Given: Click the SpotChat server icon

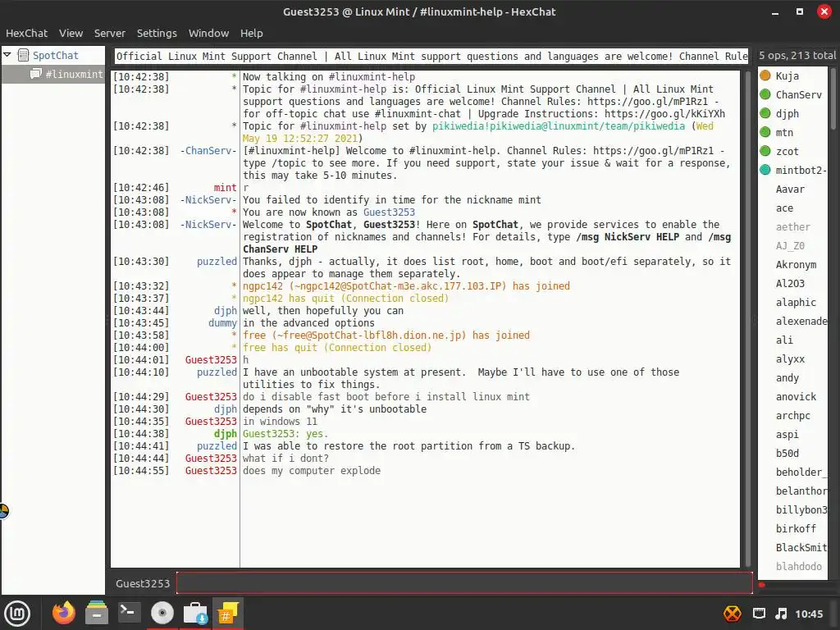Looking at the screenshot, I should 23,55.
